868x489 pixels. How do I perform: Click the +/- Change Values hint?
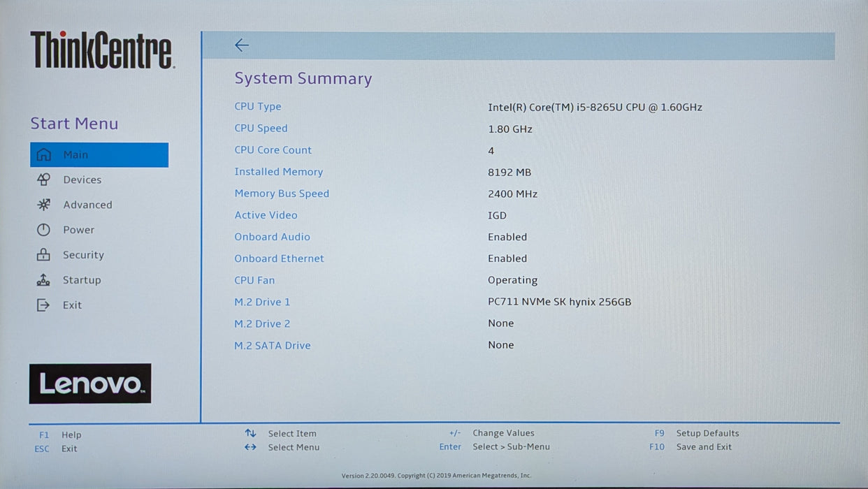491,433
